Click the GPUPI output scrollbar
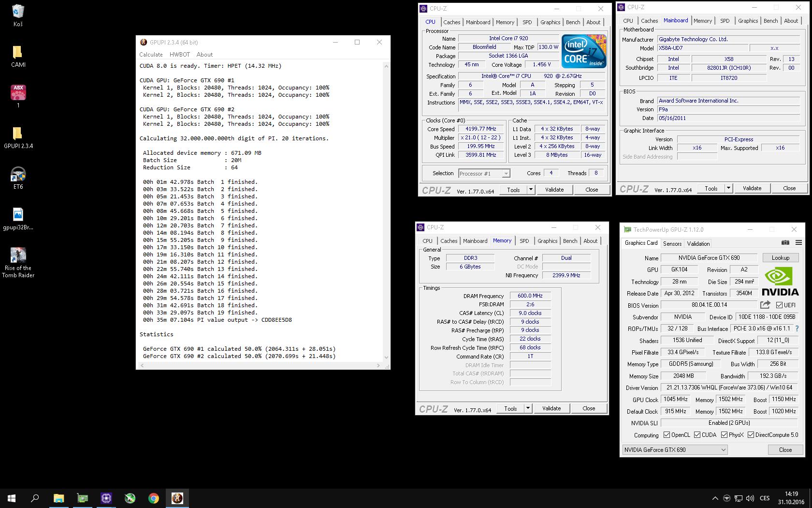The image size is (812, 508). click(386, 211)
